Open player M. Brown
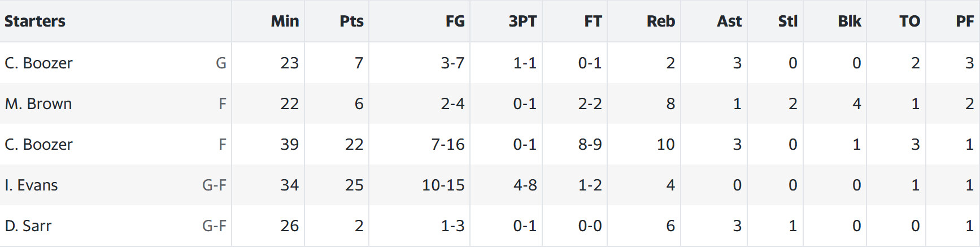The image size is (980, 247). pos(38,103)
